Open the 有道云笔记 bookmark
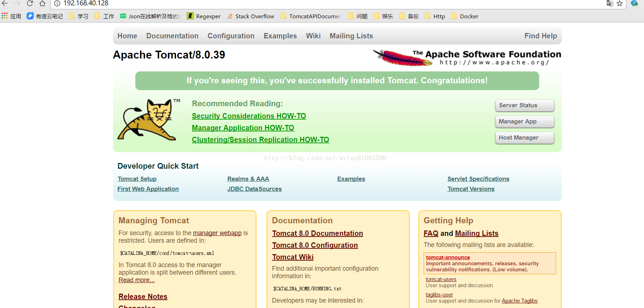Screen dimensions: 644x308 pyautogui.click(x=45, y=16)
